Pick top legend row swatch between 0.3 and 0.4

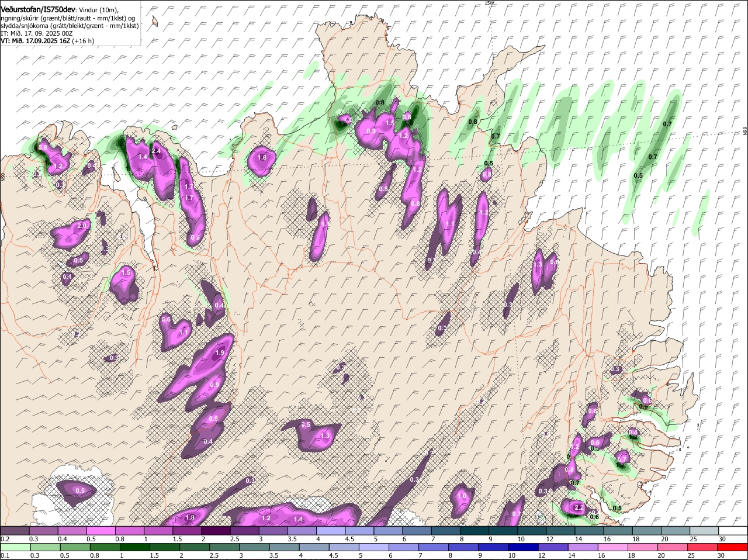(44, 531)
